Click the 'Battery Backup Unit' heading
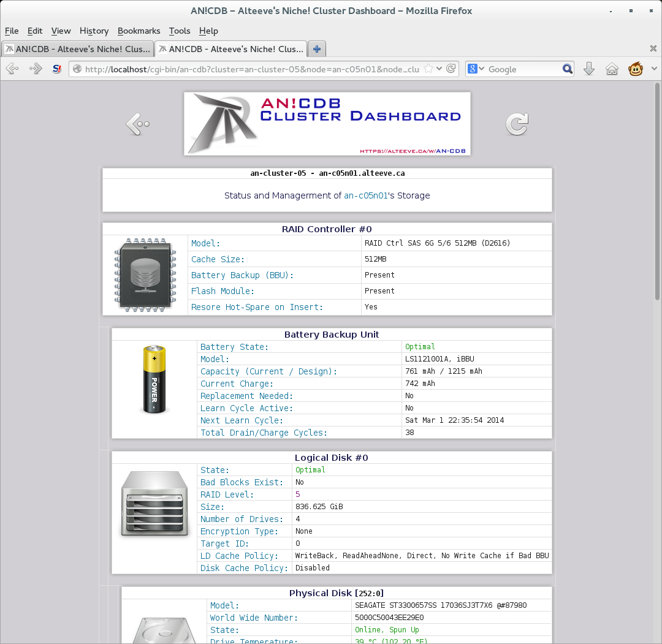 pos(332,334)
